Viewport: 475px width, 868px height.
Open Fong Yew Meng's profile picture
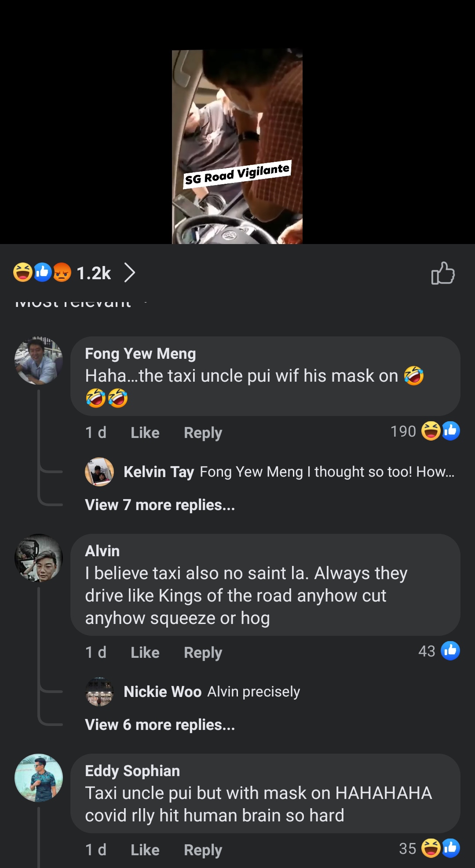pos(39,361)
